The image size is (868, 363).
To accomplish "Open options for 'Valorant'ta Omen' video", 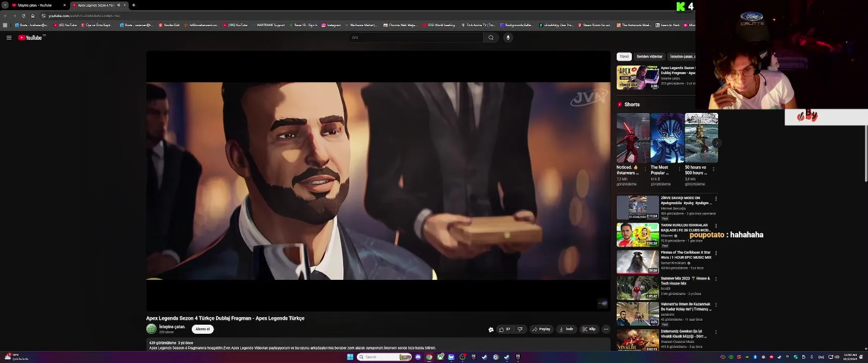I will (x=716, y=305).
